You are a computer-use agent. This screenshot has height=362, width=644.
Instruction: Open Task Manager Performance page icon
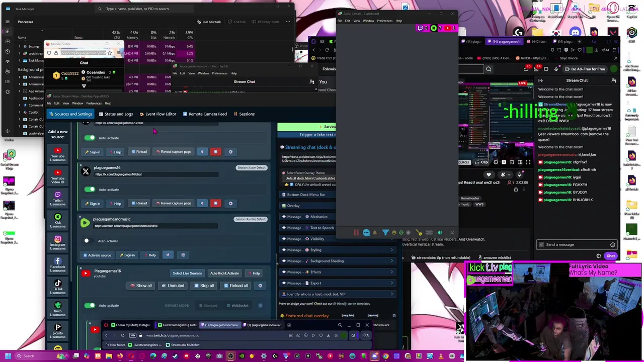(8, 41)
